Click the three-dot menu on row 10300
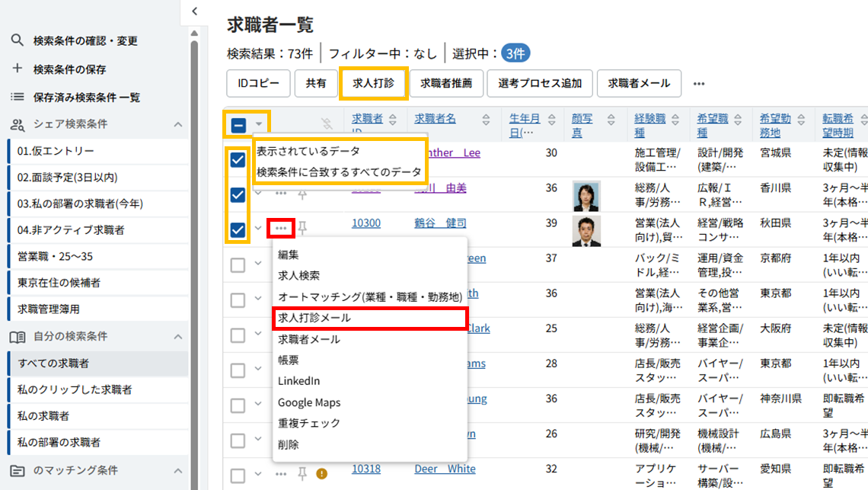Viewport: 868px width, 490px height. pyautogui.click(x=281, y=228)
